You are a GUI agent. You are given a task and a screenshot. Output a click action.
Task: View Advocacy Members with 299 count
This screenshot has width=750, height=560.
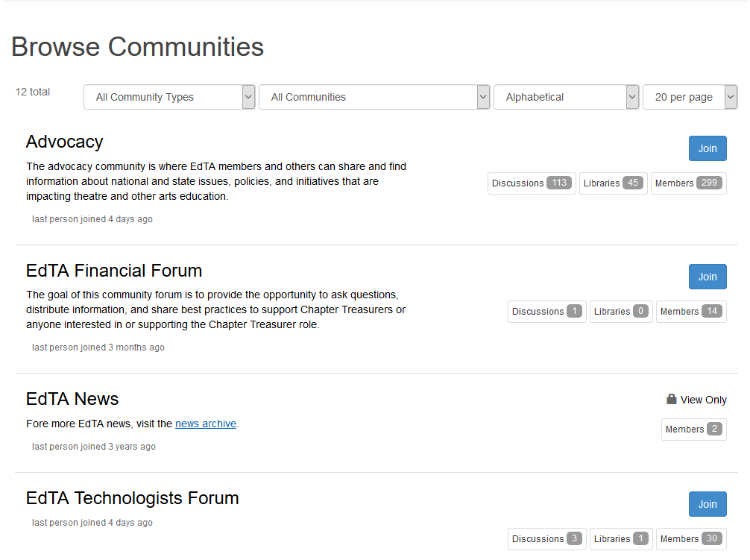[688, 183]
